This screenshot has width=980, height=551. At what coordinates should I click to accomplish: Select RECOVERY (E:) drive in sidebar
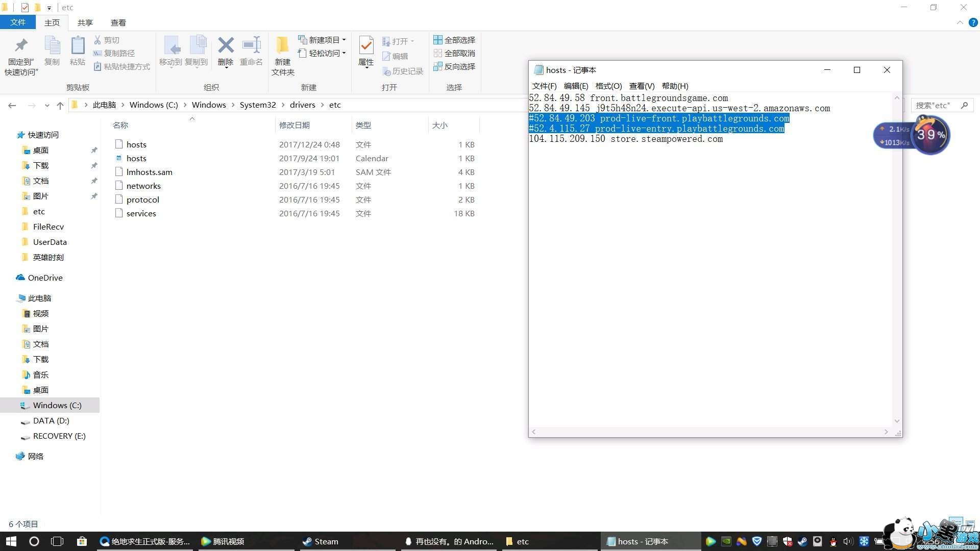tap(53, 436)
